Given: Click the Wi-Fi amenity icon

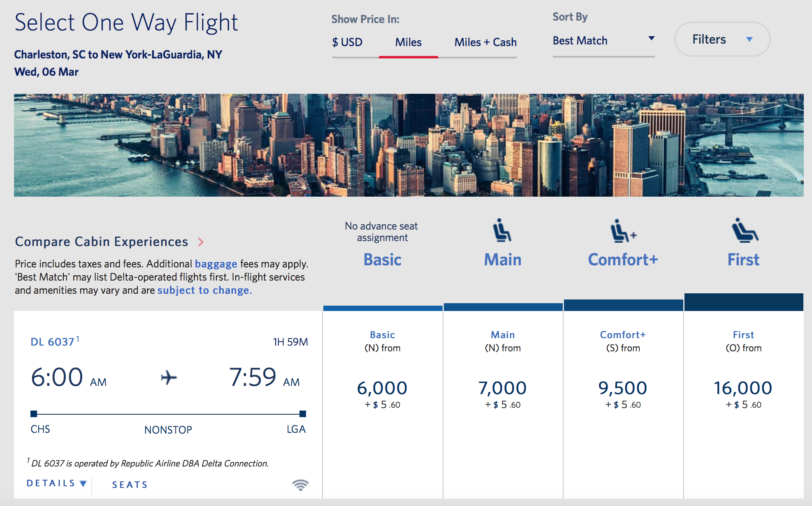Looking at the screenshot, I should coord(300,485).
